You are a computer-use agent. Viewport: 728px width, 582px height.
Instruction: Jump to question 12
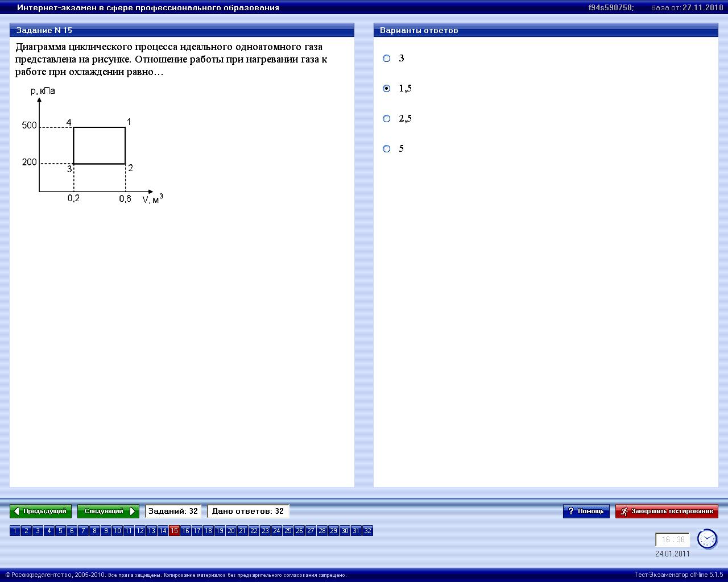click(x=140, y=531)
